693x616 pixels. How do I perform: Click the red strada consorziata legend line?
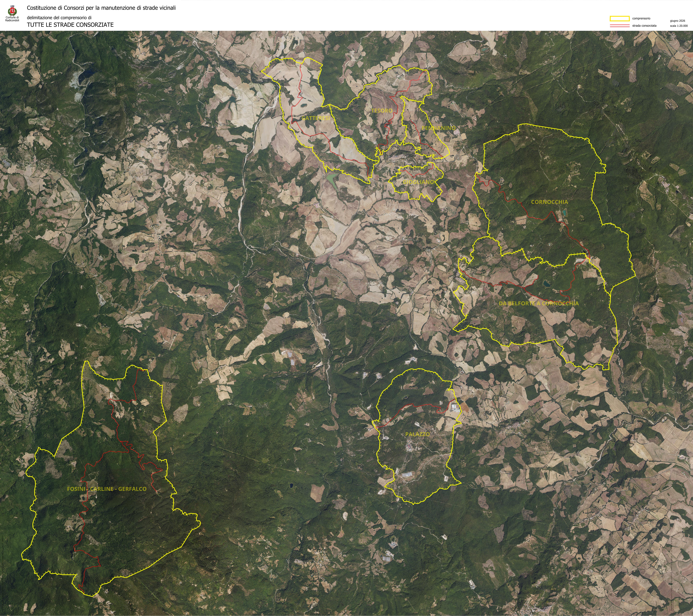tap(619, 26)
